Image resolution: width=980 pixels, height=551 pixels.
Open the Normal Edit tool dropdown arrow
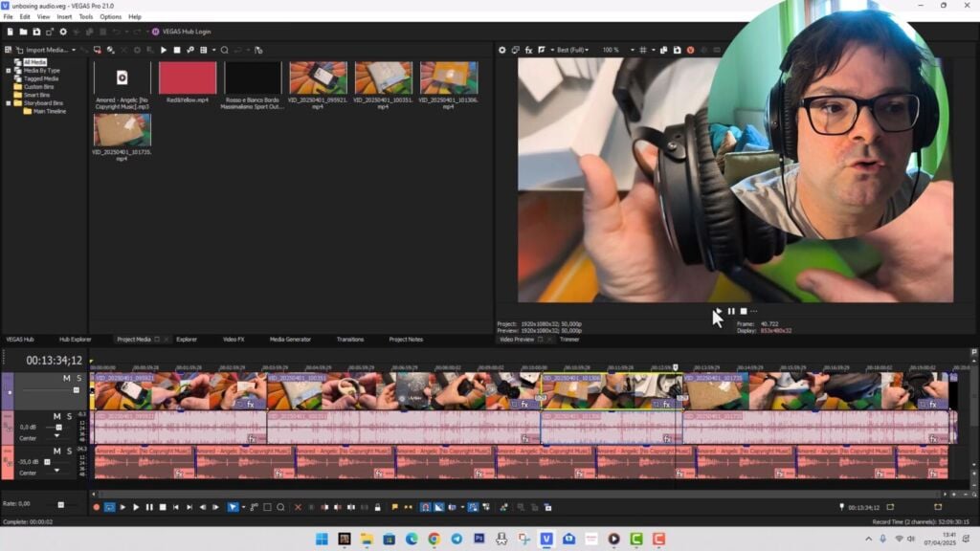pos(242,507)
